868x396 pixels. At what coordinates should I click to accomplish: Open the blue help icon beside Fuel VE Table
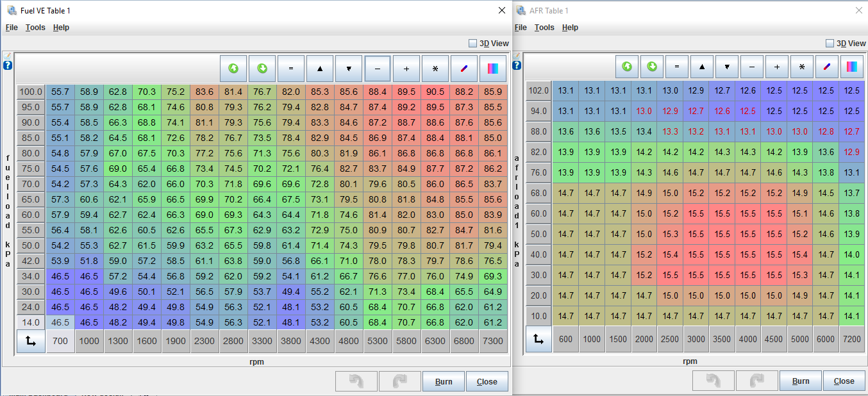pyautogui.click(x=8, y=65)
